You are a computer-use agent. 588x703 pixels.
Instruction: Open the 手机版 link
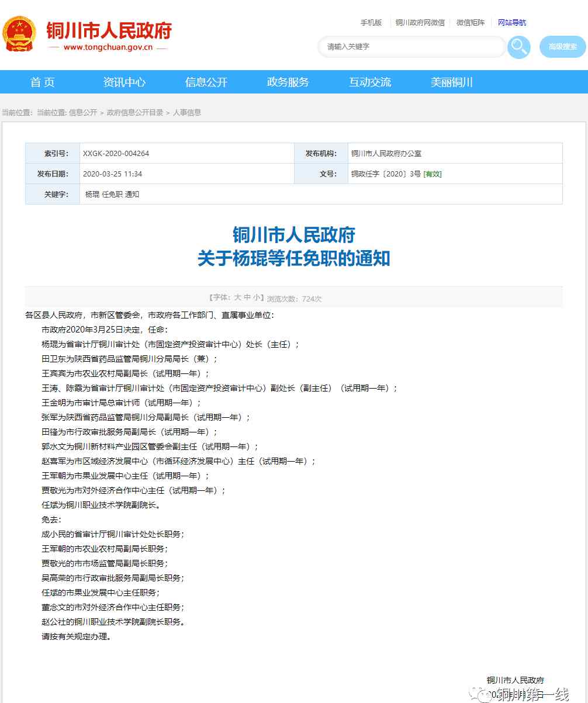coord(371,23)
